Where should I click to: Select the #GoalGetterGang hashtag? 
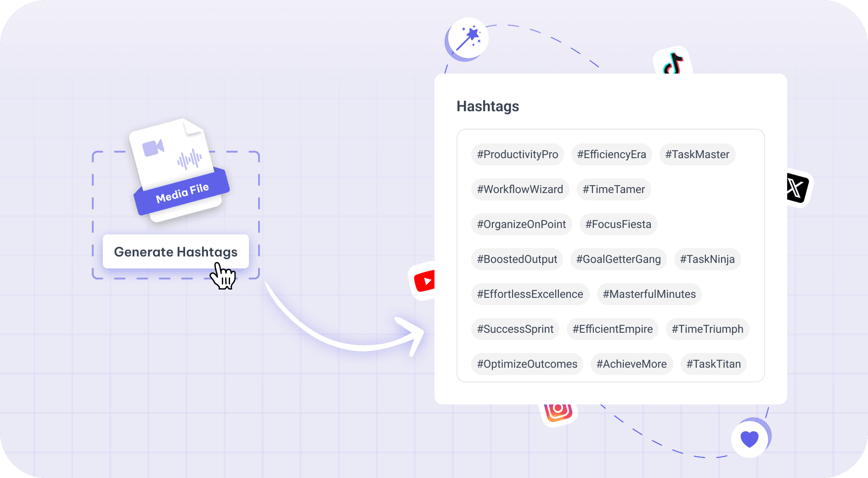[618, 259]
